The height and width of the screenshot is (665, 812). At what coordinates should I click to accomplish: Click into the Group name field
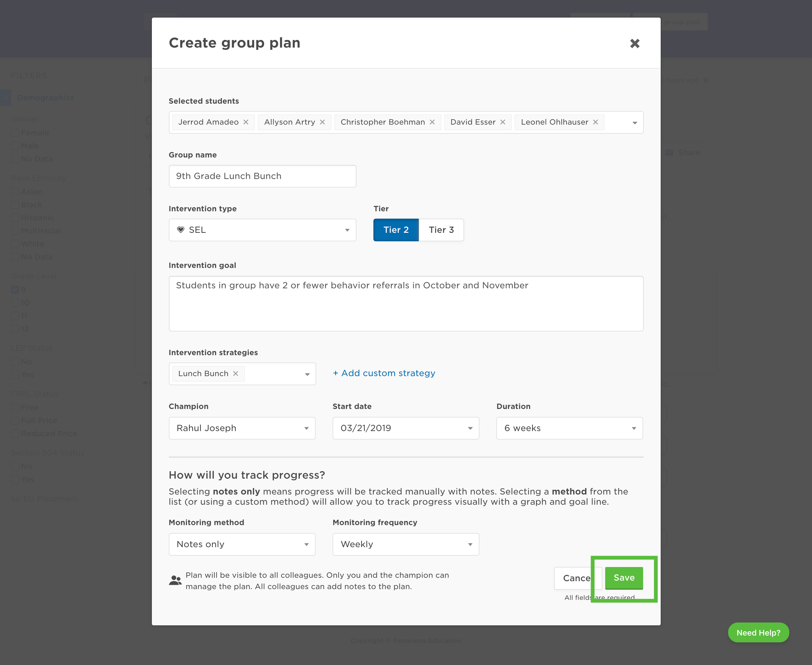point(262,176)
